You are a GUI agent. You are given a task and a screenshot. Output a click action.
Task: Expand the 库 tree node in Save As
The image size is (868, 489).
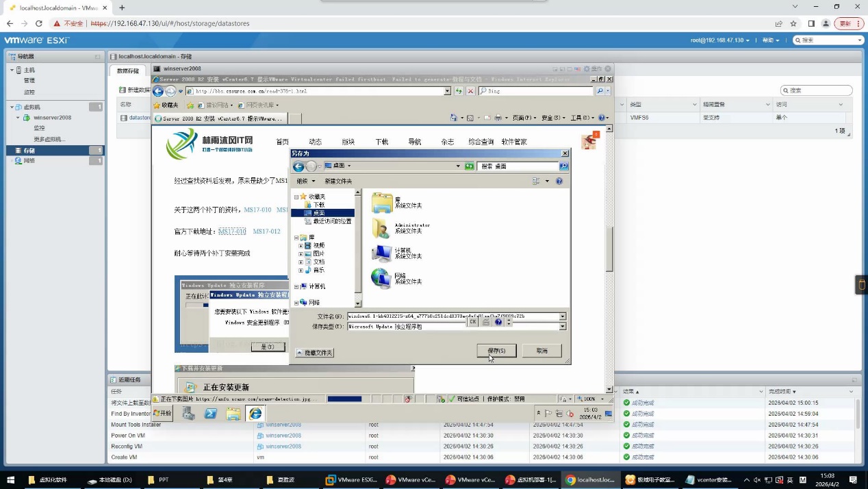pos(296,238)
